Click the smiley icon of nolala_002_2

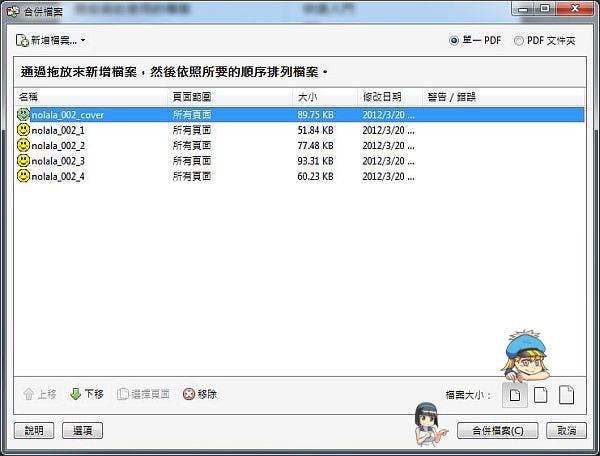click(x=23, y=145)
